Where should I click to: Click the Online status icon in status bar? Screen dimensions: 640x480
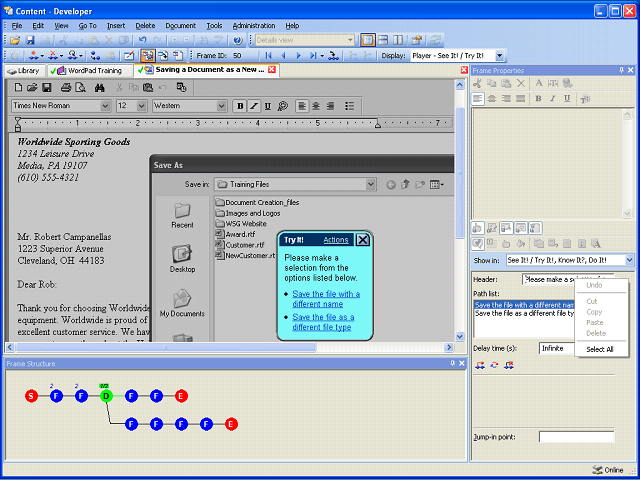(598, 470)
